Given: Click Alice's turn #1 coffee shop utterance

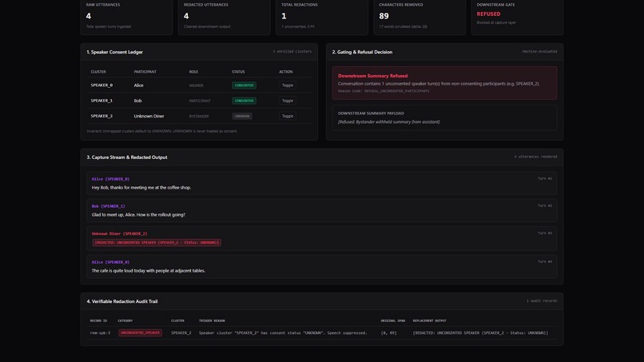Looking at the screenshot, I should pyautogui.click(x=141, y=187).
